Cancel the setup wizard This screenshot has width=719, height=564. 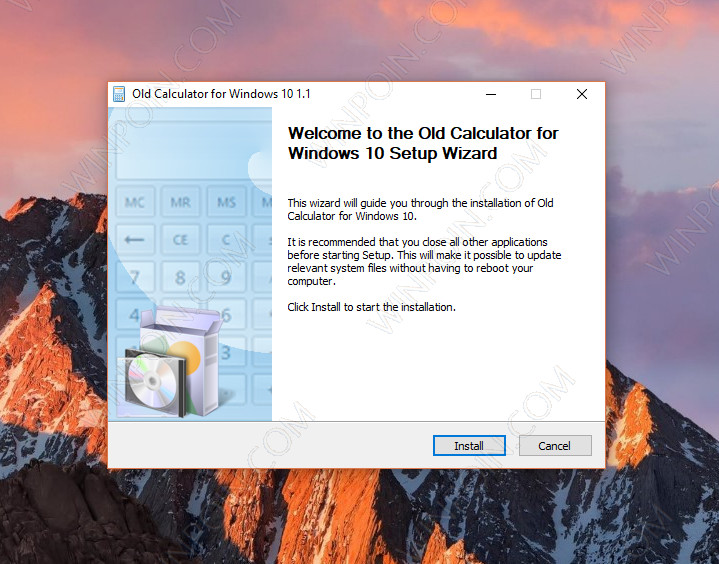point(555,445)
